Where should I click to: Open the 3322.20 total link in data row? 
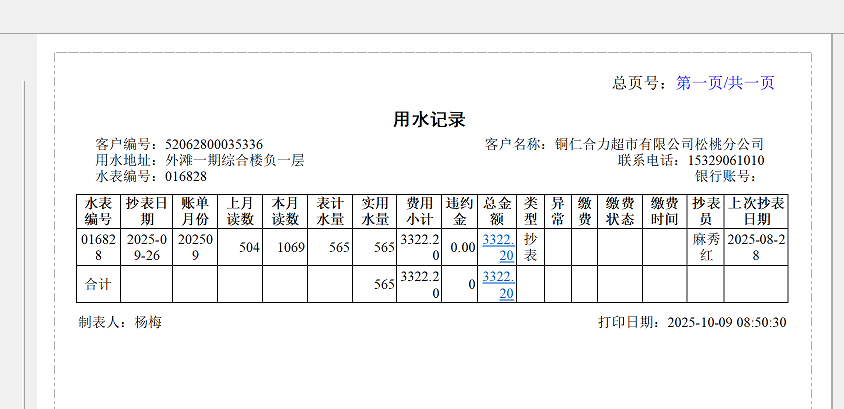(498, 247)
